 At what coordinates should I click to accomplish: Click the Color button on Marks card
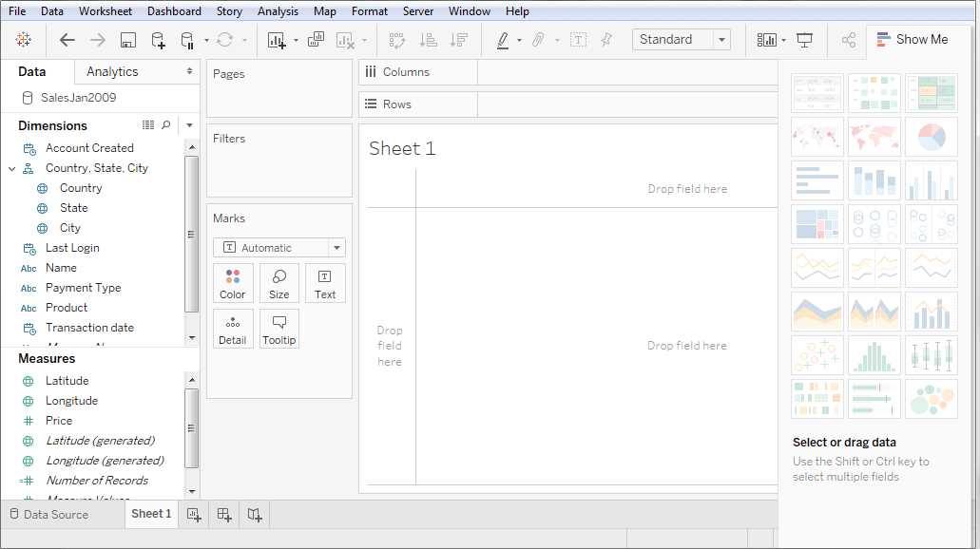point(233,284)
